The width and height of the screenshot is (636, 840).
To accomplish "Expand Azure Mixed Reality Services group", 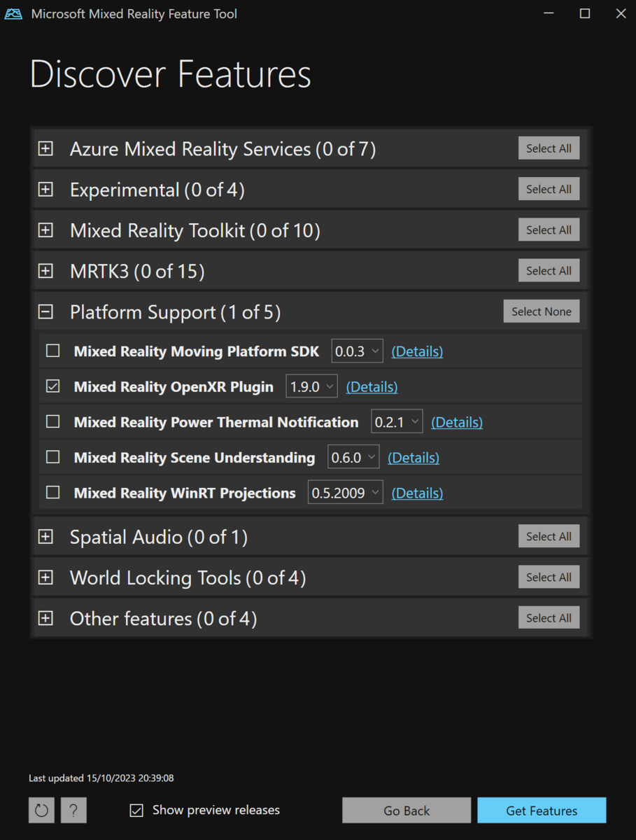I will click(x=45, y=148).
